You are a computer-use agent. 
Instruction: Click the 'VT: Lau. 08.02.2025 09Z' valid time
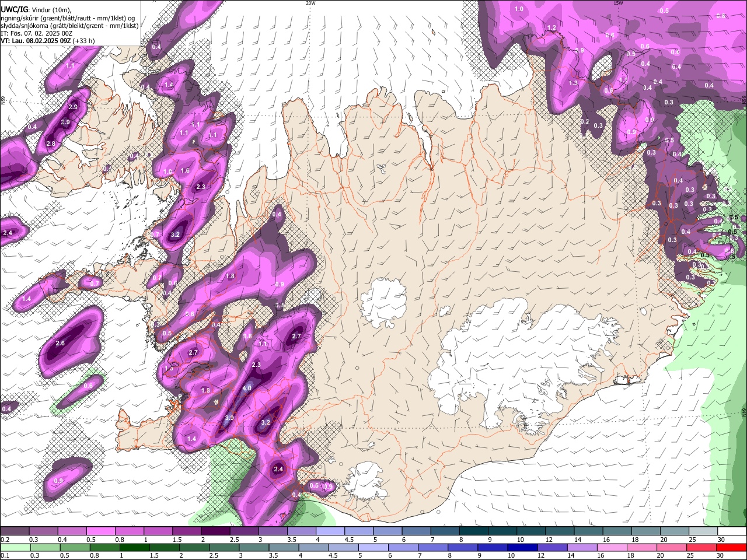(36, 41)
